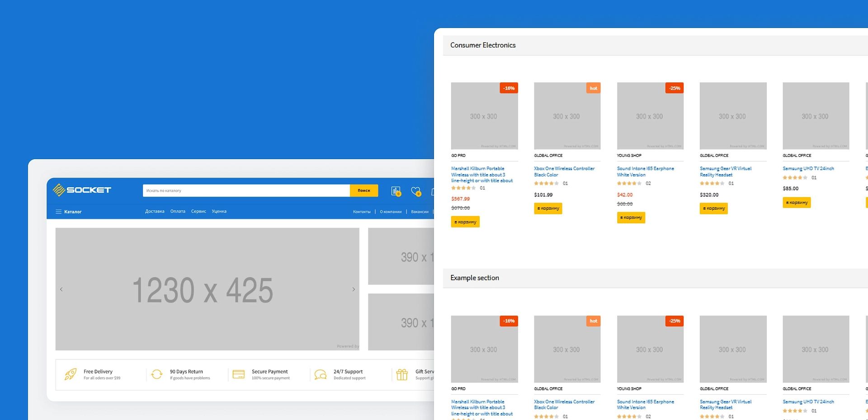Click the Secure Payment card icon
The image size is (868, 420).
click(238, 374)
